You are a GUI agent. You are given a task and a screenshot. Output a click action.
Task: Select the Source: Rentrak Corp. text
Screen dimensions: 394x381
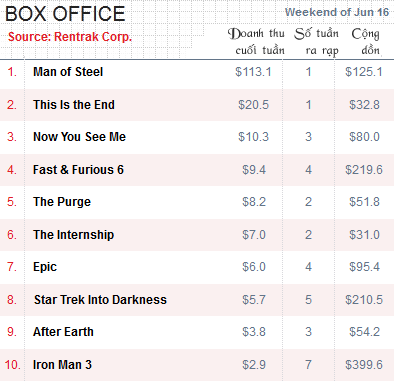[70, 37]
